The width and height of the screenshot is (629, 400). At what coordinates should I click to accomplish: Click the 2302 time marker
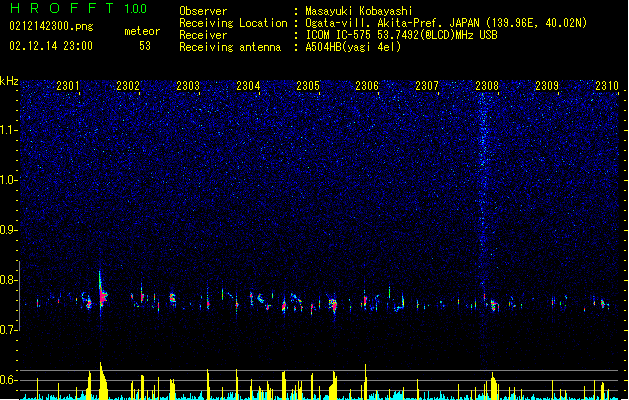[128, 85]
